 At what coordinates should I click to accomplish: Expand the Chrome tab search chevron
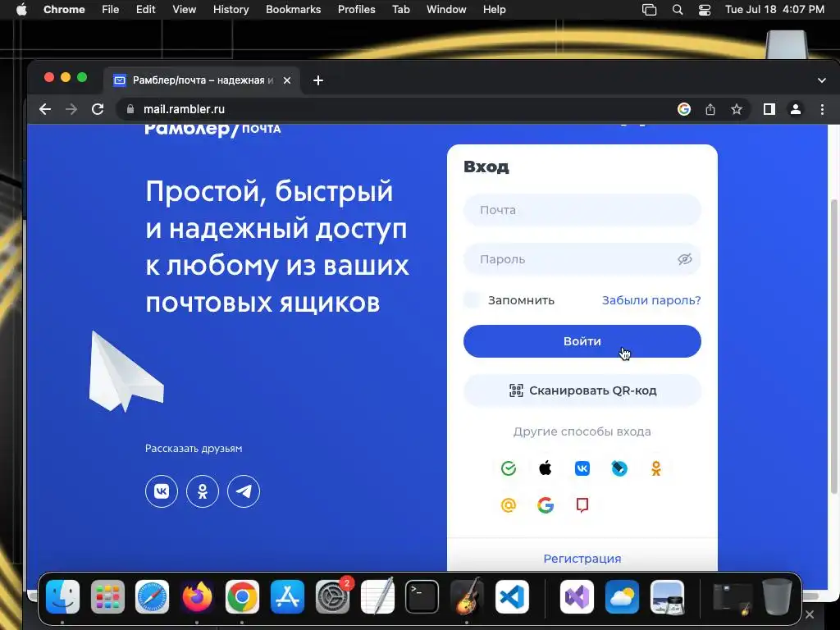822,80
